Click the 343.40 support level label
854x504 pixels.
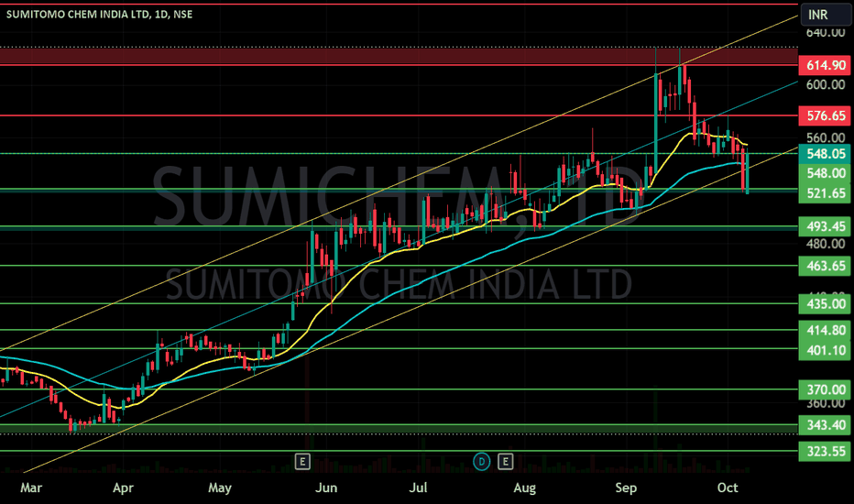click(x=825, y=425)
